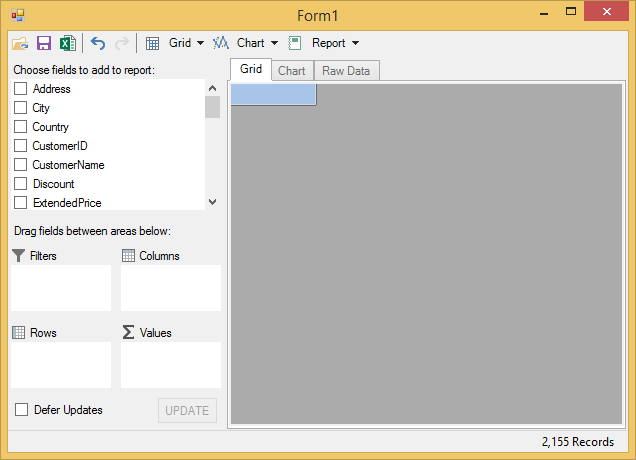Click the purple save disk icon
Image resolution: width=636 pixels, height=460 pixels.
tap(44, 43)
